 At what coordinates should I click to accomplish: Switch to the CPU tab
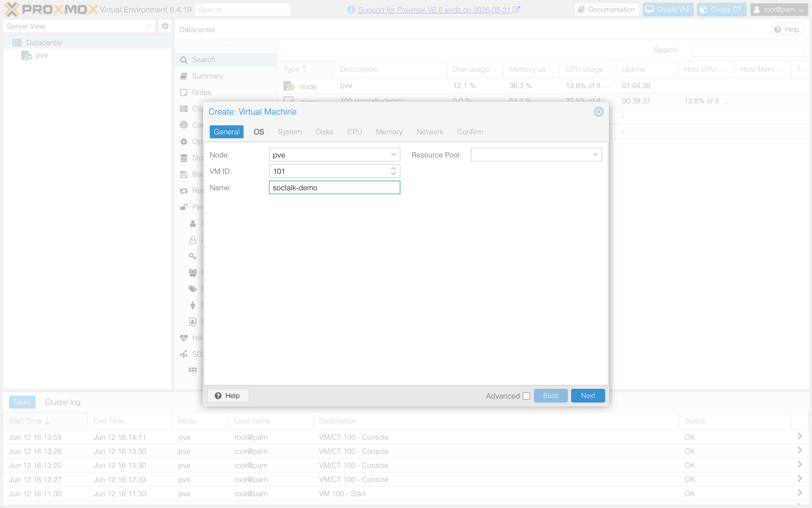point(354,132)
